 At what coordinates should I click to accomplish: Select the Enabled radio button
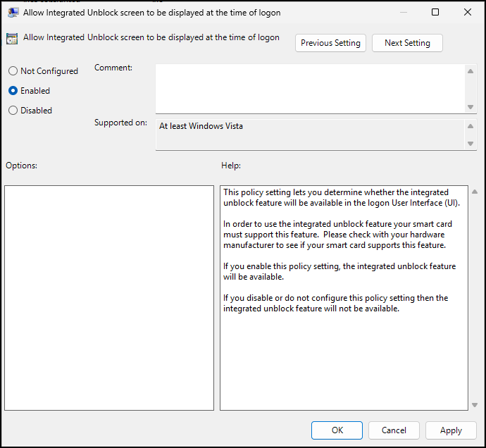[x=13, y=91]
